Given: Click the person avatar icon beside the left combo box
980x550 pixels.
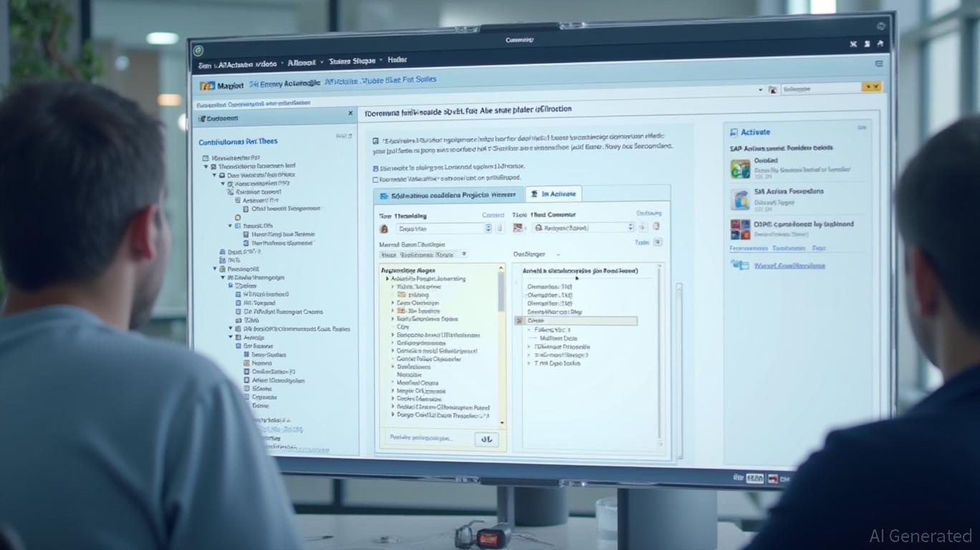Looking at the screenshot, I should 384,228.
